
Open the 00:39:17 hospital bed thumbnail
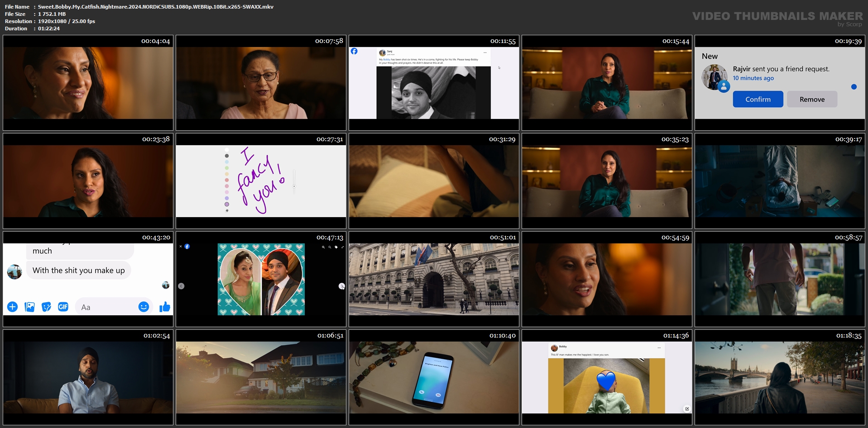(780, 181)
